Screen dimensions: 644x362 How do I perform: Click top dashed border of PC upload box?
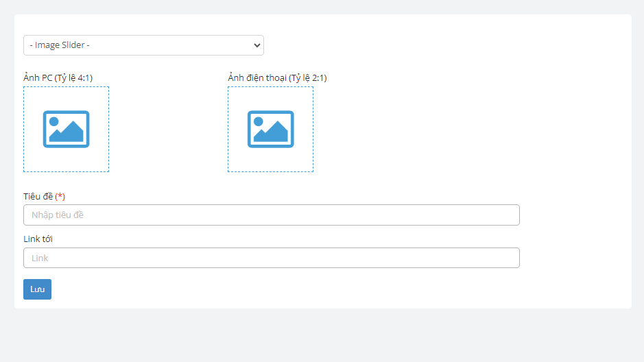click(66, 87)
